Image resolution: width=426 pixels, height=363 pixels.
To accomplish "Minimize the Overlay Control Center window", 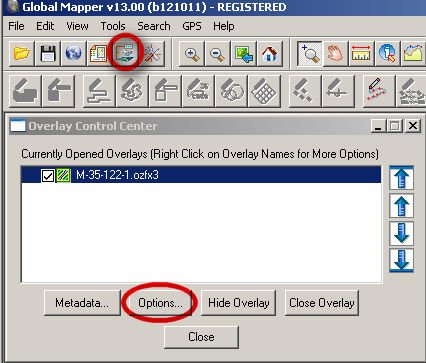I will 378,126.
